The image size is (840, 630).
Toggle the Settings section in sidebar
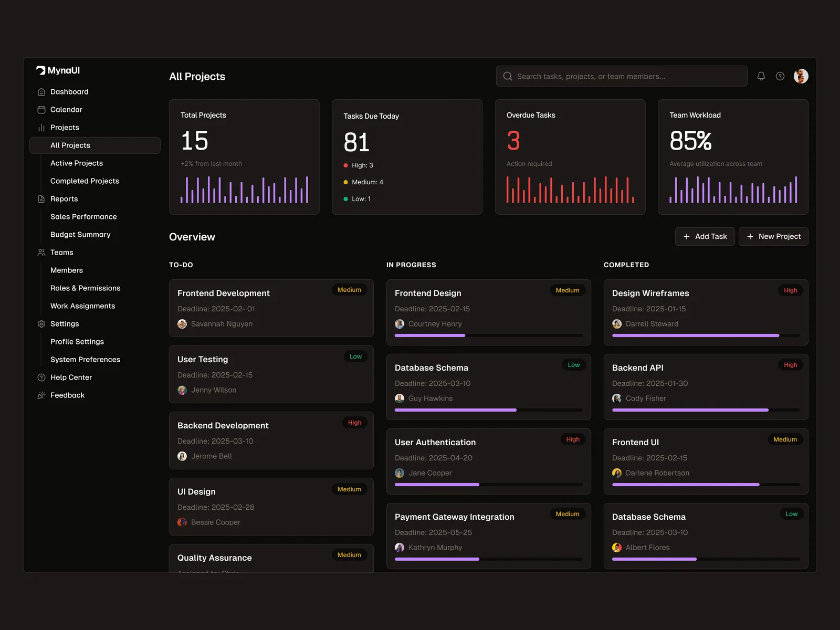point(65,324)
